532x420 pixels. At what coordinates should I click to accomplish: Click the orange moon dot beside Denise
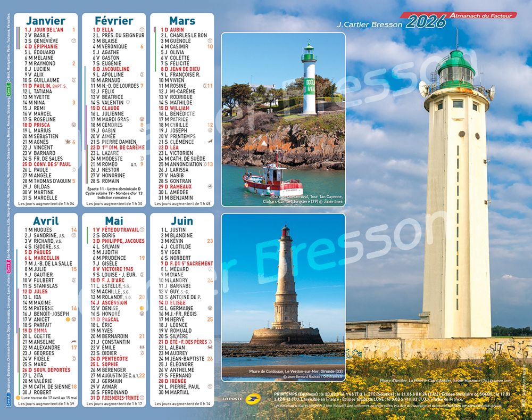[142, 308]
